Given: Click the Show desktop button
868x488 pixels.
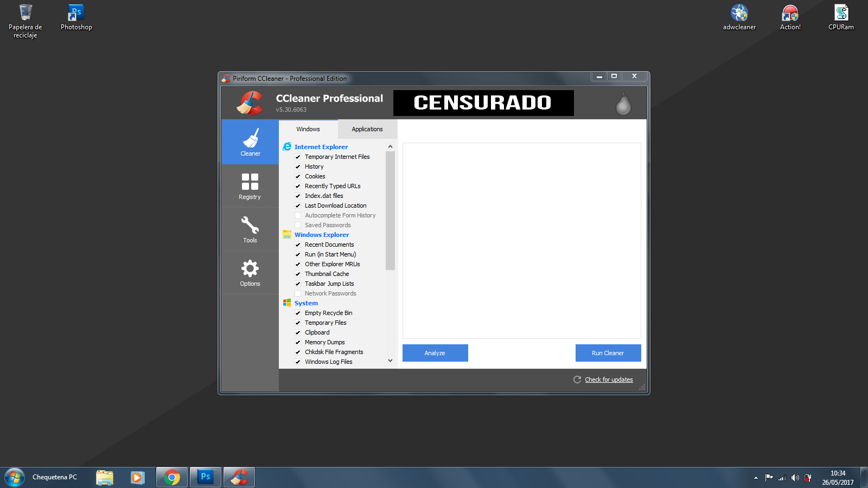Looking at the screenshot, I should pyautogui.click(x=864, y=478).
